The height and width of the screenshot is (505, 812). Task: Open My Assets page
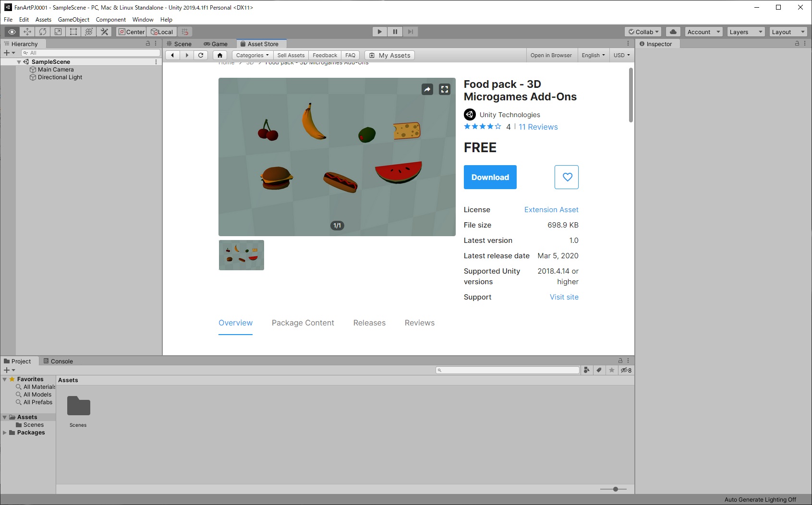coord(389,55)
